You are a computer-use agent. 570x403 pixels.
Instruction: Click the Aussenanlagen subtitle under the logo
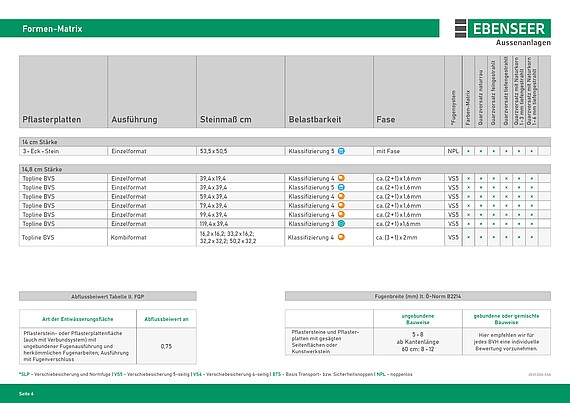coord(523,43)
